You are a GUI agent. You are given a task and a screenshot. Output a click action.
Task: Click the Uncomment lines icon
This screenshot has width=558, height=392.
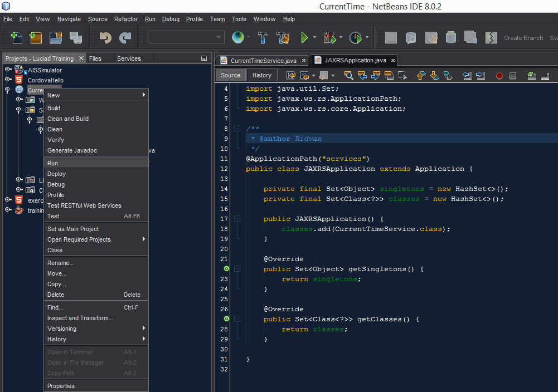point(545,75)
